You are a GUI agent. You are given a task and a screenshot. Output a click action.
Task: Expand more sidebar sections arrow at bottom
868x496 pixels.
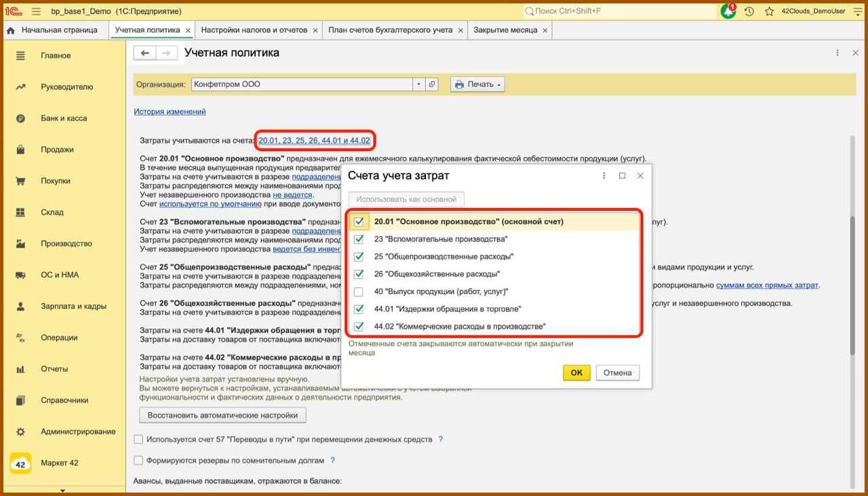click(x=62, y=491)
